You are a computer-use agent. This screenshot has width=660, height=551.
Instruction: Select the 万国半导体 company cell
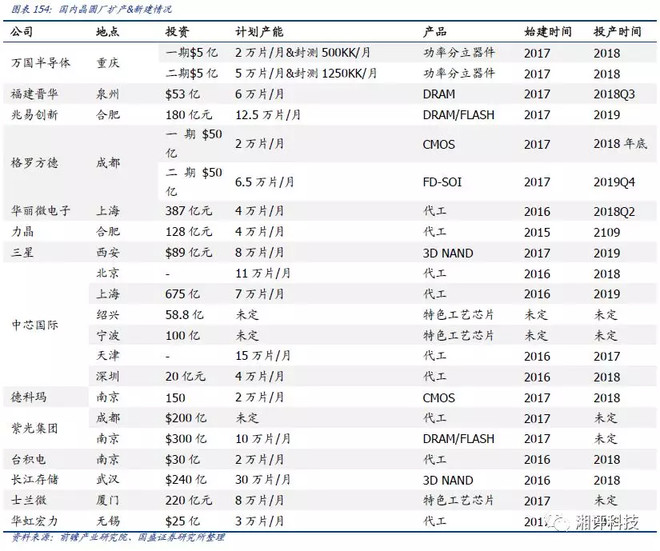click(40, 63)
